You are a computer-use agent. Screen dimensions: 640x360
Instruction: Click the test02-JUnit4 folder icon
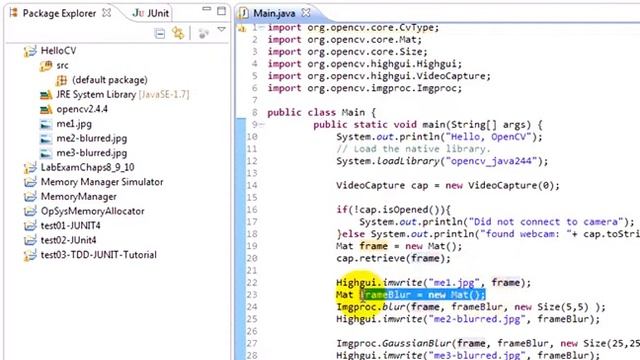(x=30, y=240)
